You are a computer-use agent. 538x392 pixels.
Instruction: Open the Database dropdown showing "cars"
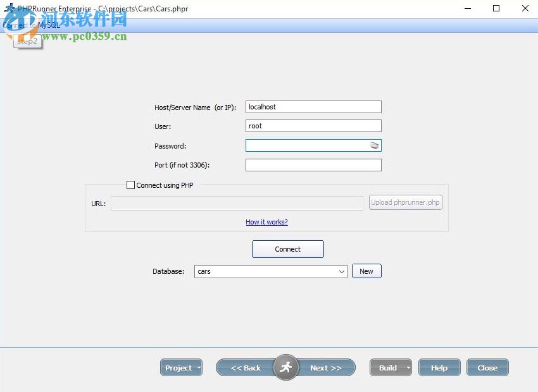click(x=342, y=271)
